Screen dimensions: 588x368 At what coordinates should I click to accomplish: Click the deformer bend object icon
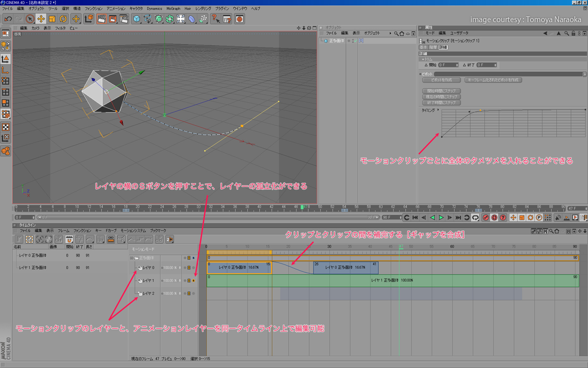point(192,19)
